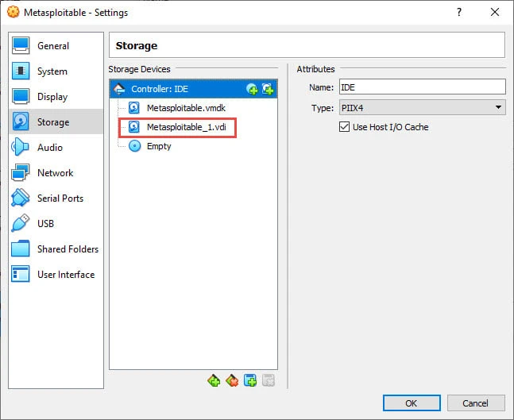The image size is (514, 420).
Task: Open the General settings category
Action: tap(56, 45)
